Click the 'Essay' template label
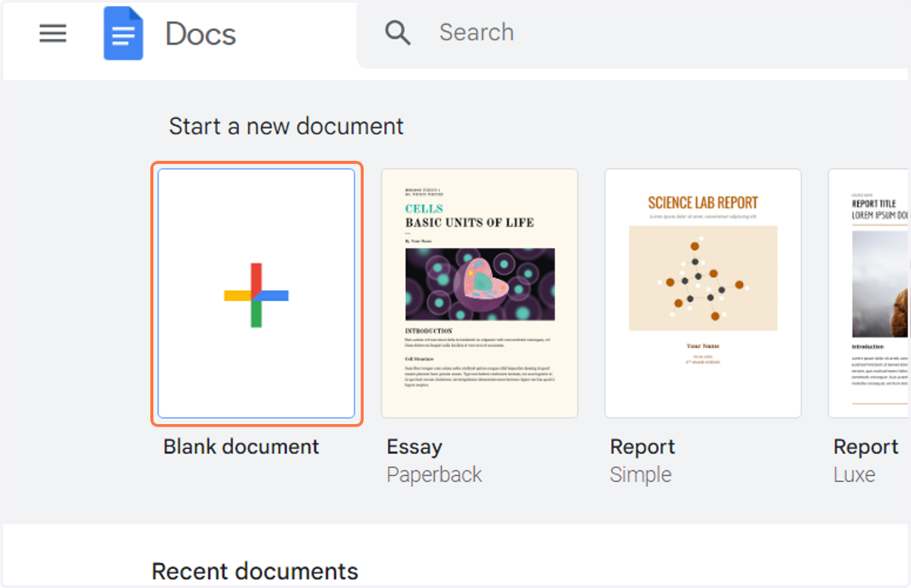 [415, 447]
